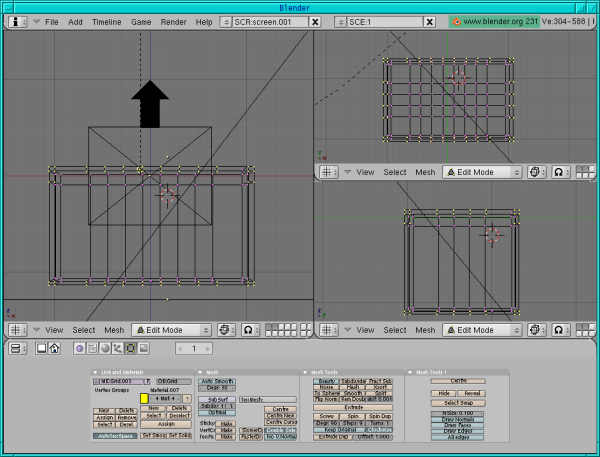600x457 pixels.
Task: Click the home view icon in buttons header
Action: (55, 348)
